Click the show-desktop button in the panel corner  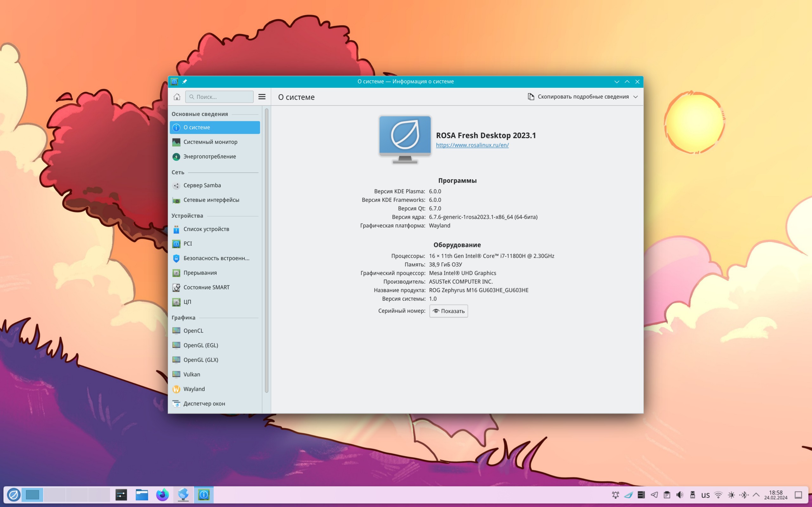tap(798, 495)
